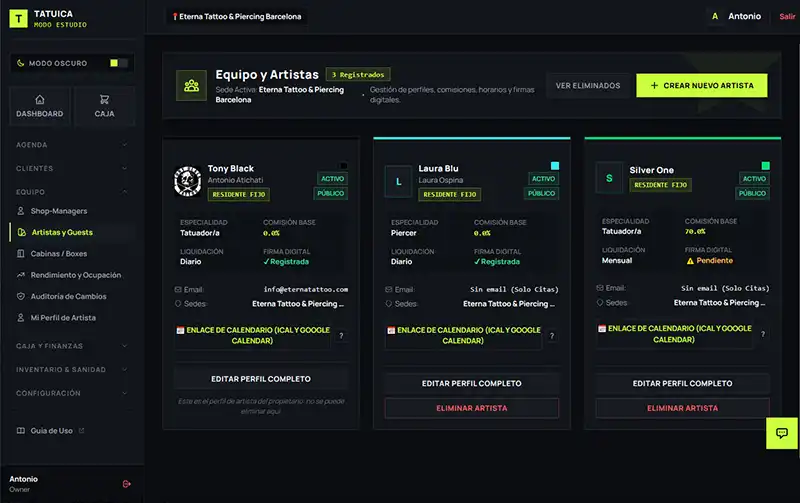Open the Eterna Tattoo & Piercing Barcelona location selector
Screen dimensions: 800x503
click(x=237, y=16)
